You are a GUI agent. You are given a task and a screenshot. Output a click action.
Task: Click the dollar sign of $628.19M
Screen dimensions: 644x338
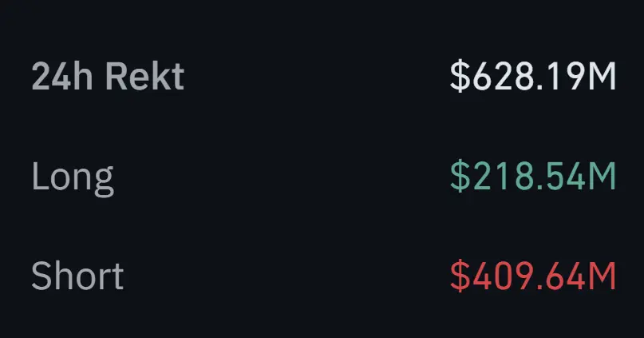point(459,78)
